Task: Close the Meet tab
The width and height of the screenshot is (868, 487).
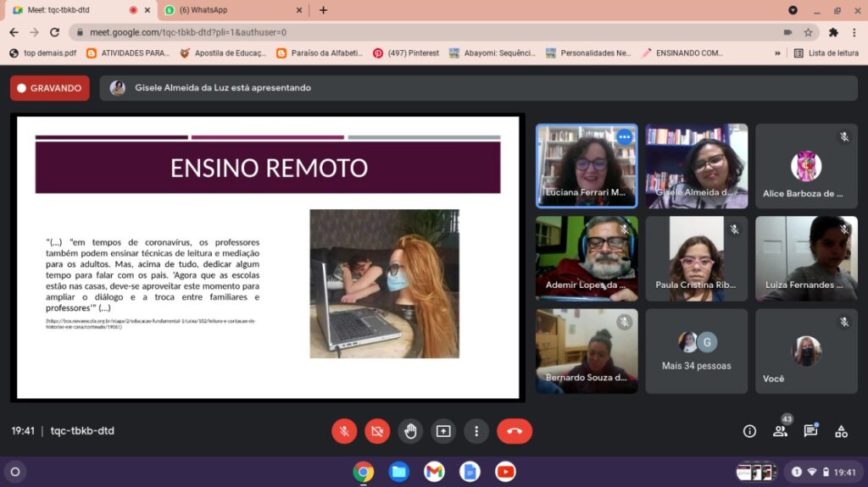Action: coord(147,10)
